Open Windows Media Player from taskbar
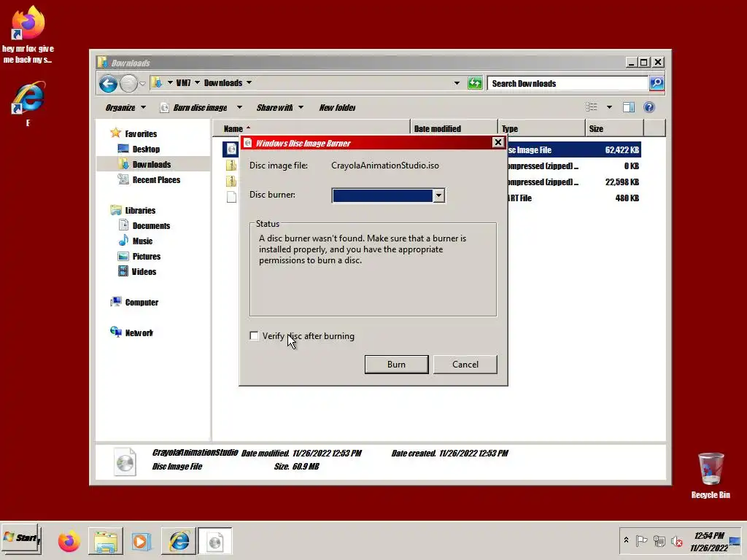The height and width of the screenshot is (560, 747). 141,542
